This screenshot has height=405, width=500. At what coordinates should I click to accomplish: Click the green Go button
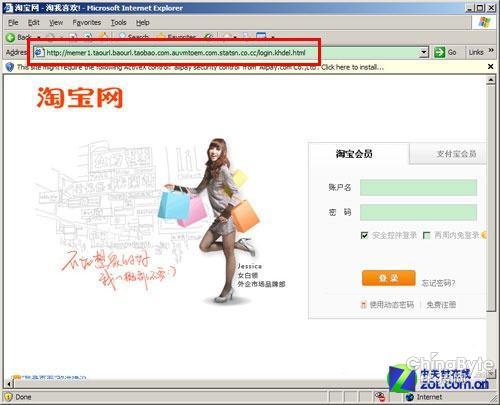[446, 52]
